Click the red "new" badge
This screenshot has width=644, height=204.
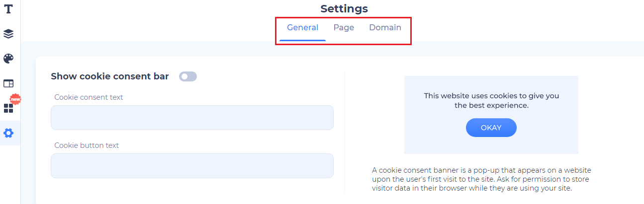(15, 99)
